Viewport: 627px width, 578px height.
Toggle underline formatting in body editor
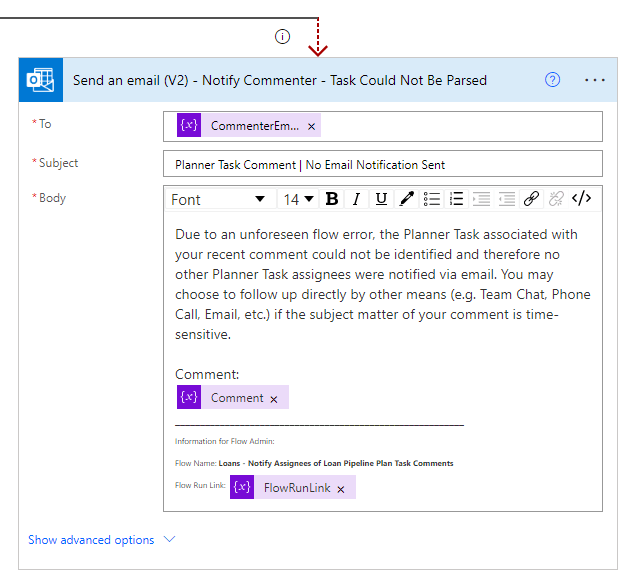381,198
